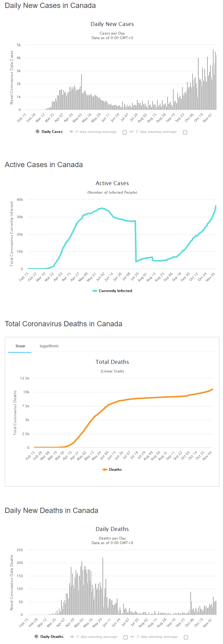223x644 pixels.
Task: Click 3-day average marker icon in Daily Cases legend
Action: click(71, 132)
